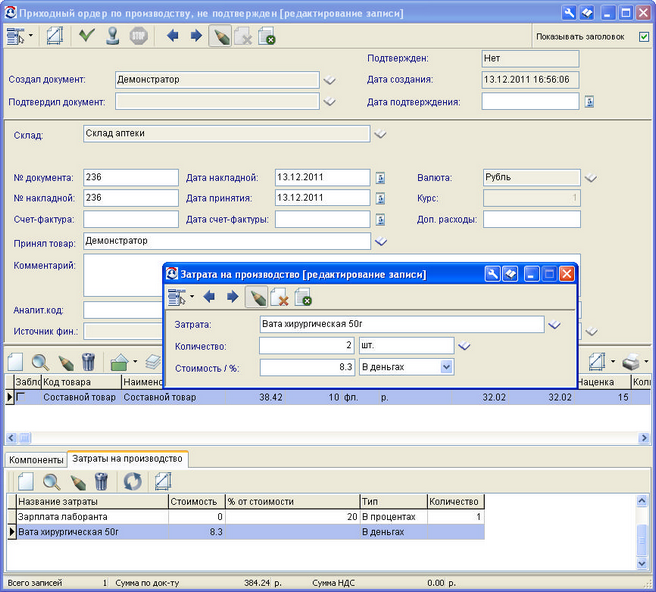Click the № документа input field
656x592 pixels.
pyautogui.click(x=131, y=177)
